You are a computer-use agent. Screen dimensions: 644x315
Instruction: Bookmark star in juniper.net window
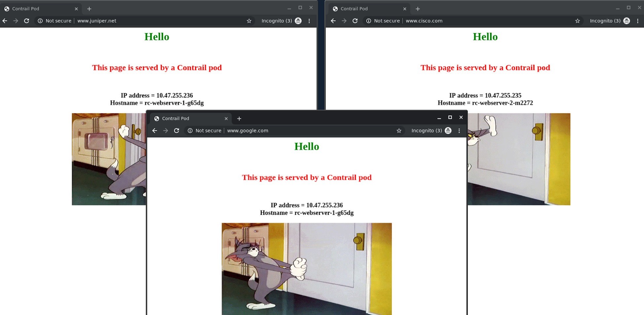pos(249,21)
